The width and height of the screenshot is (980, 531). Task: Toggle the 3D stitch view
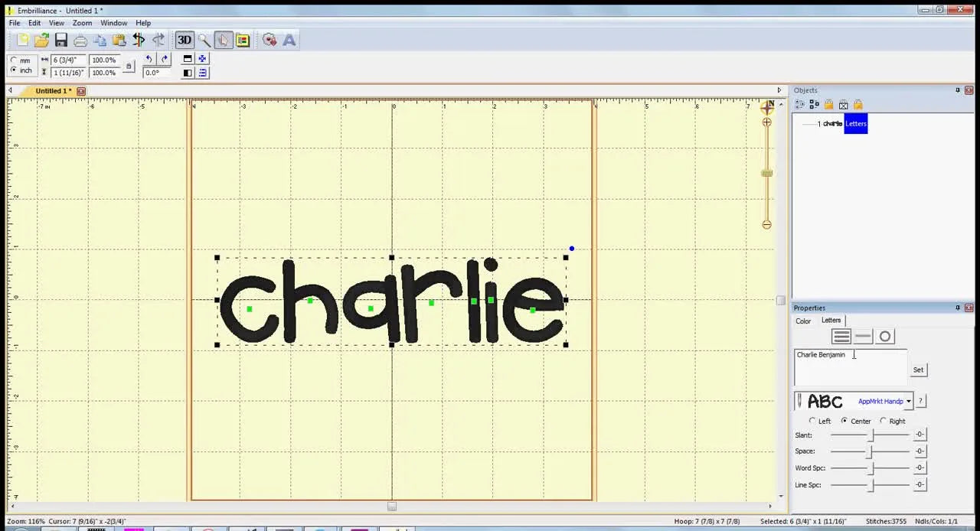[184, 40]
